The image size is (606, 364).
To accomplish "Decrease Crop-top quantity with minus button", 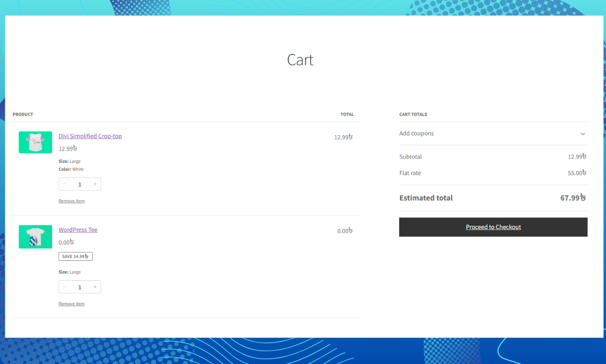I will tap(64, 184).
